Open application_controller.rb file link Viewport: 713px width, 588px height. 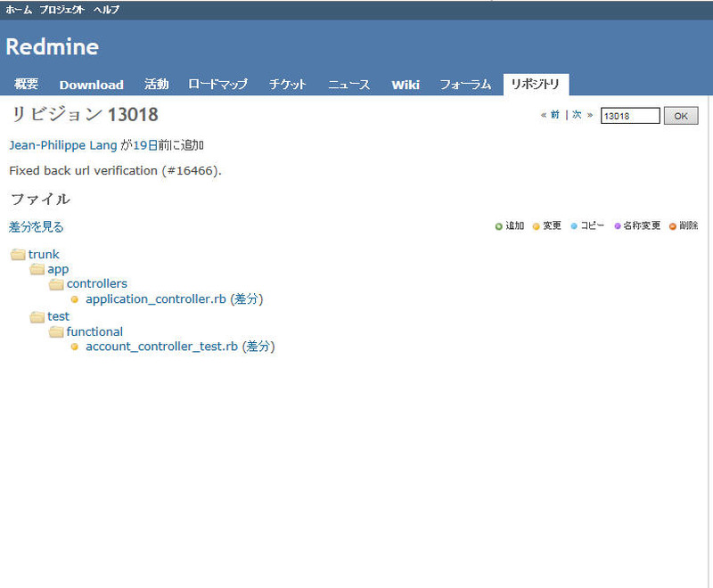(x=155, y=299)
